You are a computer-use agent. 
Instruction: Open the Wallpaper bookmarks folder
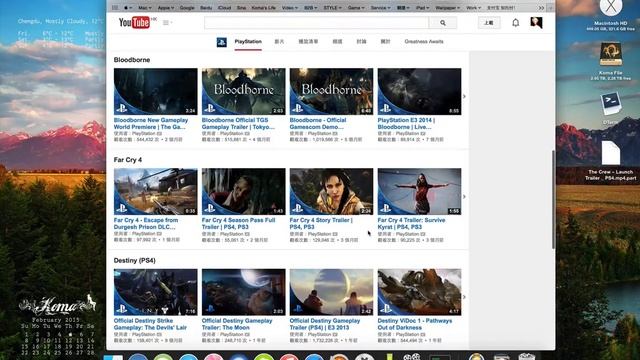448,8
